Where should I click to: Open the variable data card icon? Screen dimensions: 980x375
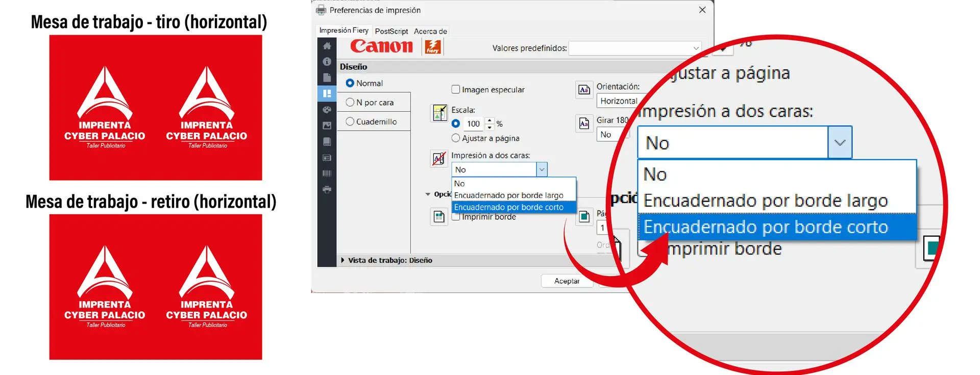coord(327,158)
